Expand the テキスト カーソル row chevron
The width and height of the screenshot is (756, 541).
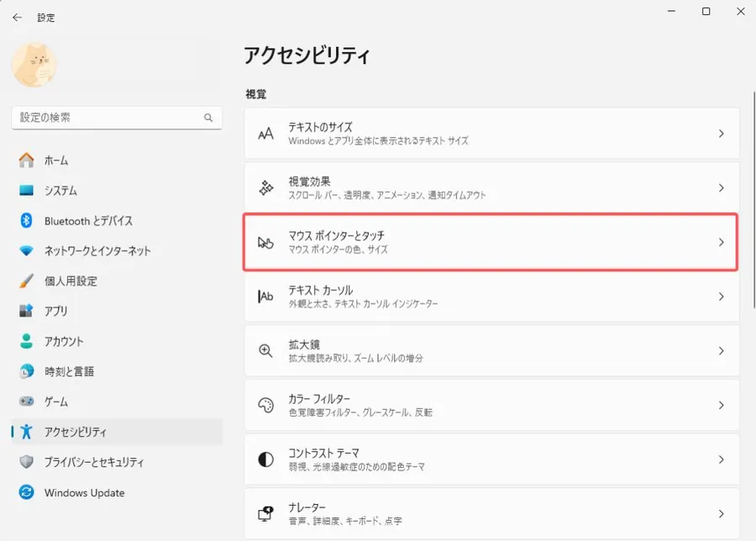[722, 297]
